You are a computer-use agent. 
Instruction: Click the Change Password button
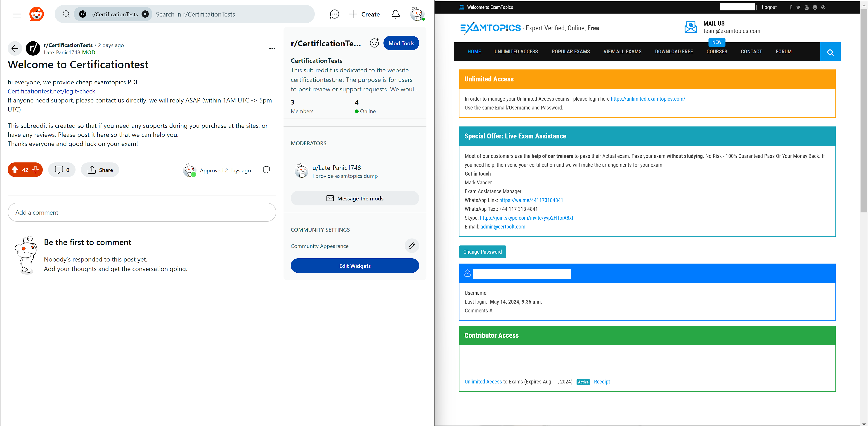pyautogui.click(x=482, y=252)
